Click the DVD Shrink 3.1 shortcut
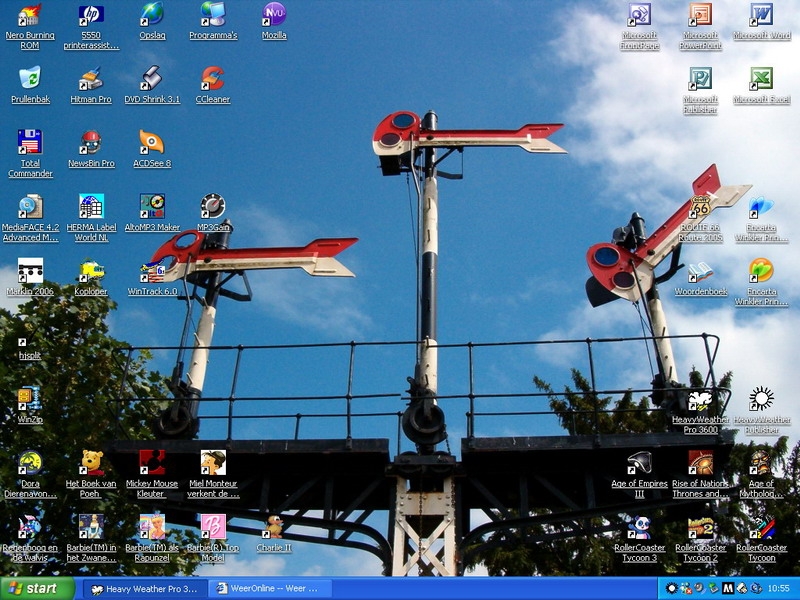 (152, 79)
